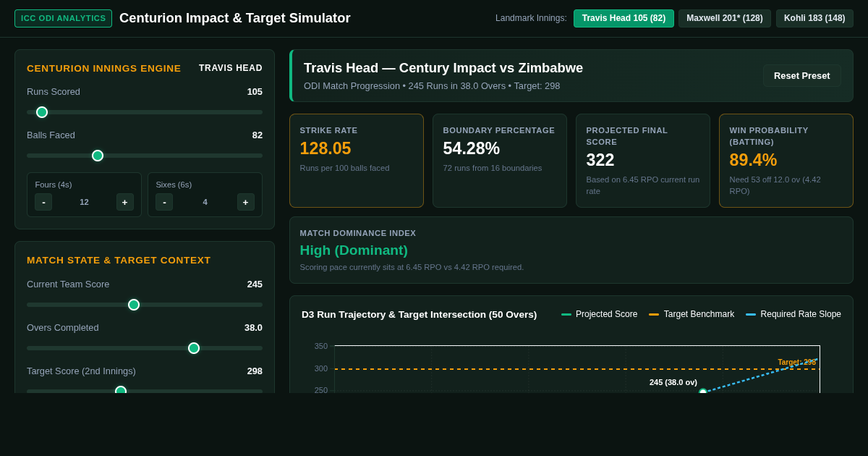Increase the Sixes count with plus
Screen dimensions: 868x456
(x=246, y=202)
